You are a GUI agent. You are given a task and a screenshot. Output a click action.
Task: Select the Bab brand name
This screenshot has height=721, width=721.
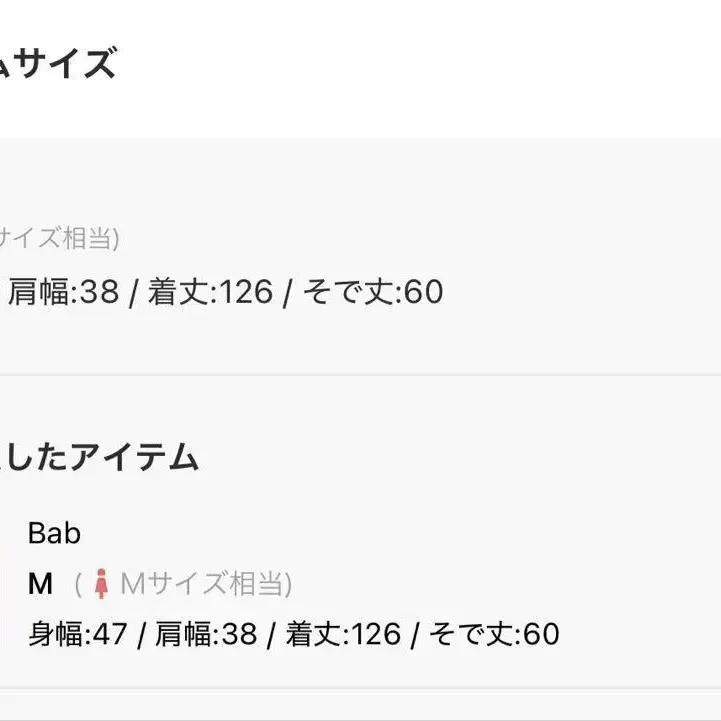pos(54,534)
